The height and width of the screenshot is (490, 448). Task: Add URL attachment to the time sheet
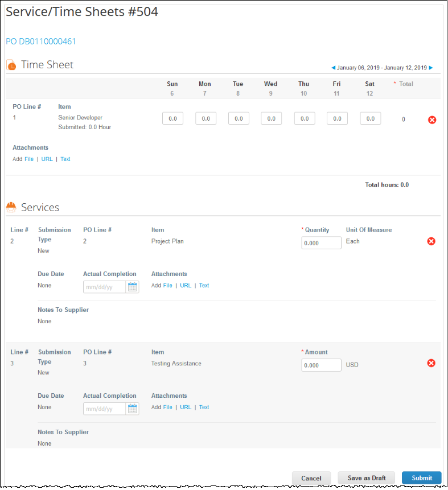click(x=47, y=159)
